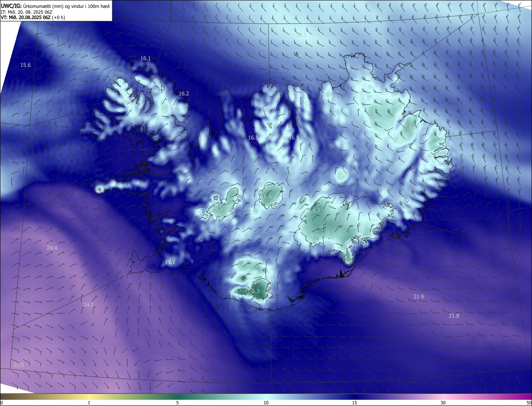Click the 16.5 value label
The width and height of the screenshot is (532, 406).
253,137
